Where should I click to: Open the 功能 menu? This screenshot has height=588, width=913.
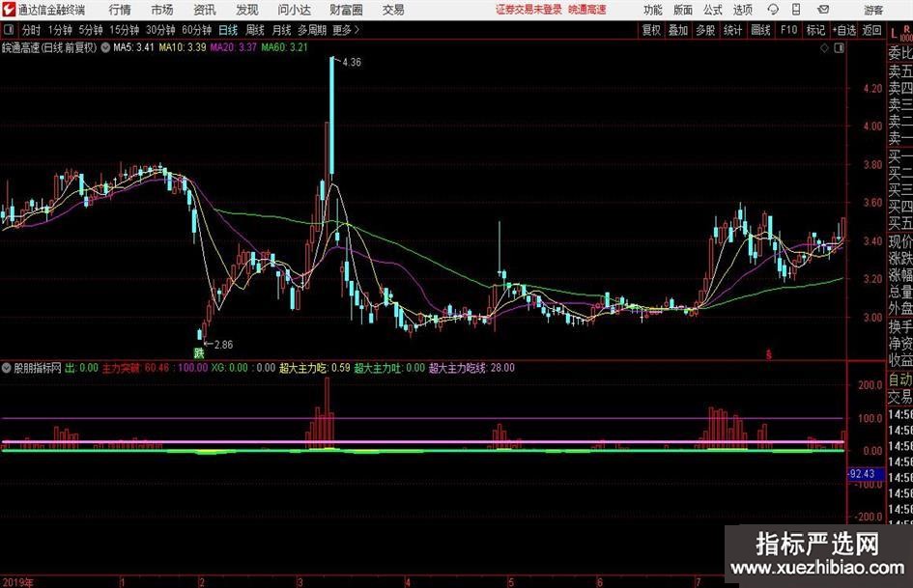[x=653, y=10]
